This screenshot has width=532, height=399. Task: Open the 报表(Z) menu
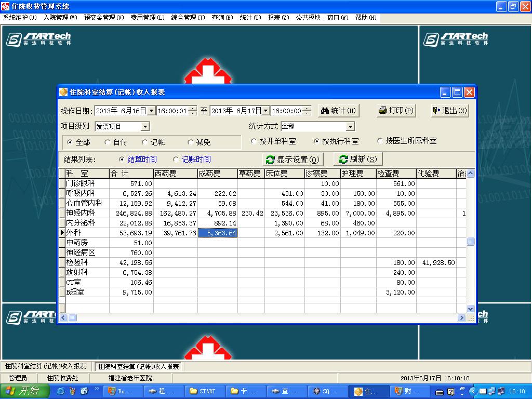coord(278,18)
